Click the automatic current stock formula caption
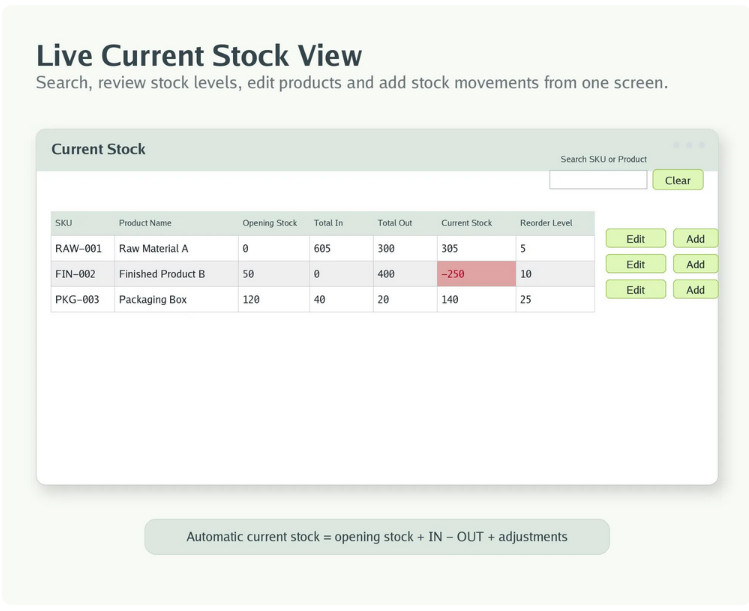This screenshot has height=611, width=749. click(377, 536)
